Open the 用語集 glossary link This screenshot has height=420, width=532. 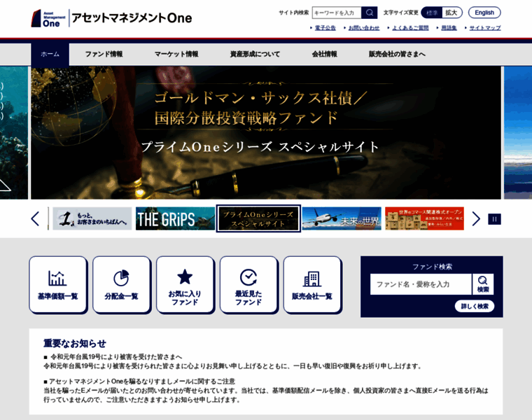point(449,28)
